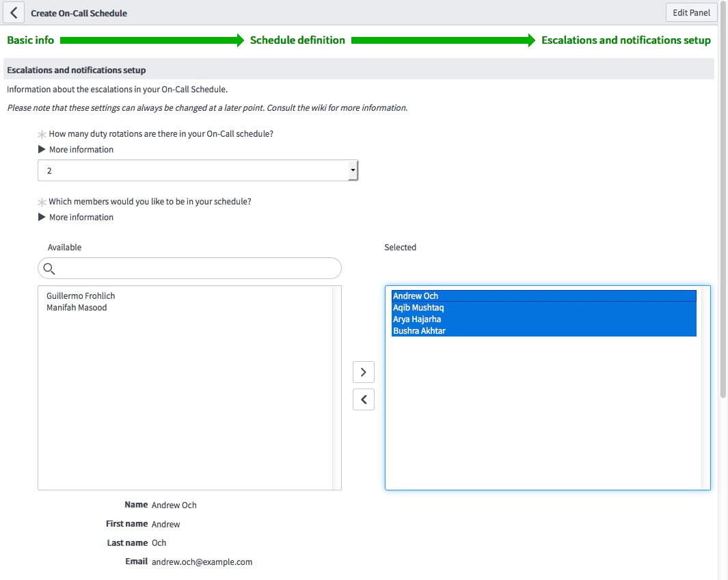728x580 pixels.
Task: Select Manifah Masood in the Available list
Action: tap(77, 307)
